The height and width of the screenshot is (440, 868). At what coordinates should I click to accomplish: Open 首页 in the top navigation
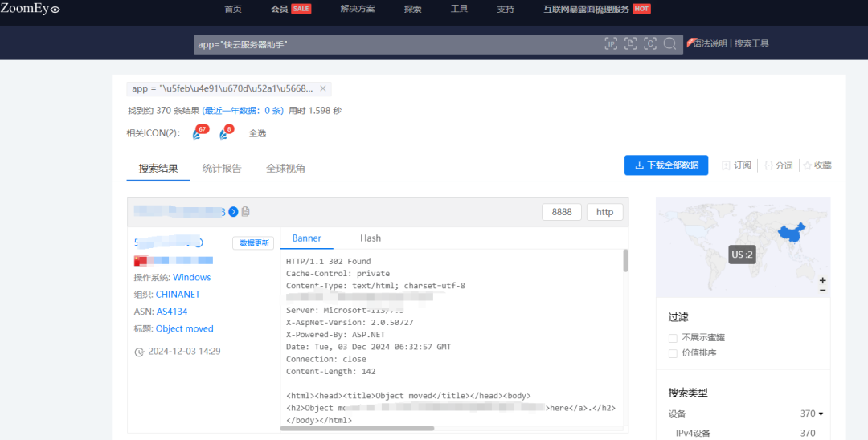pos(233,9)
